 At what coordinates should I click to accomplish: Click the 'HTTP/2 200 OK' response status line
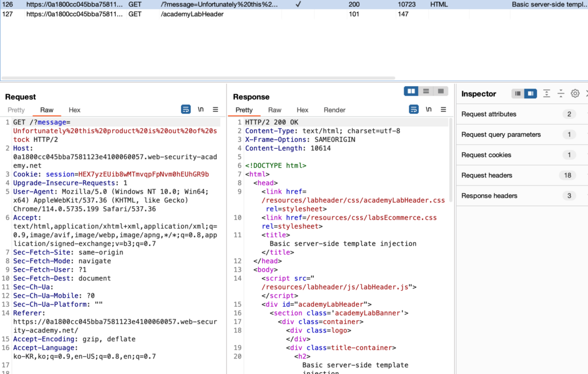point(272,122)
